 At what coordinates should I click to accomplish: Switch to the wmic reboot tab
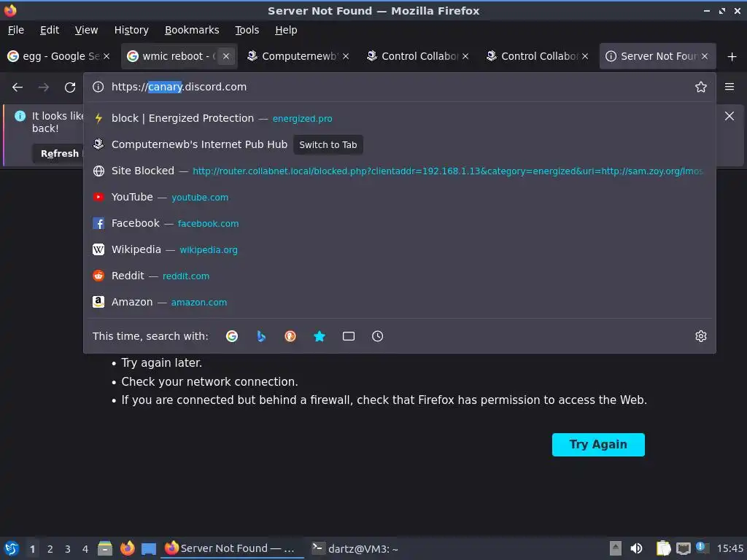pyautogui.click(x=172, y=56)
